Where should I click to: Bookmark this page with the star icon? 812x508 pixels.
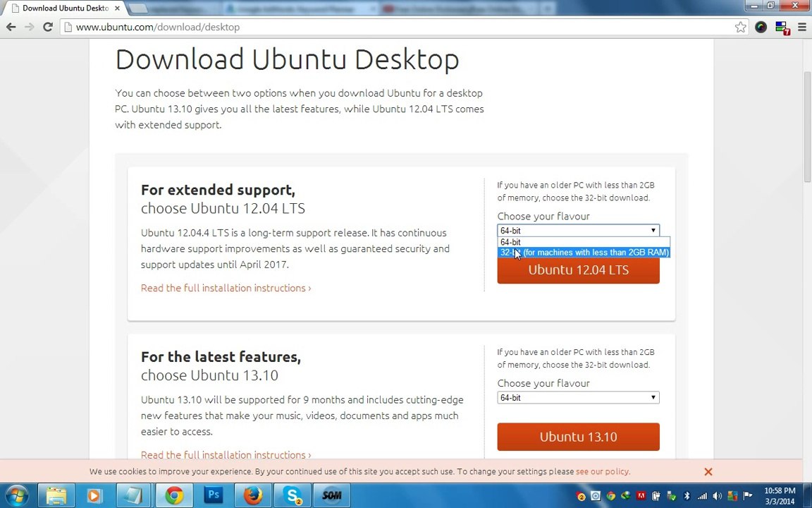click(741, 27)
